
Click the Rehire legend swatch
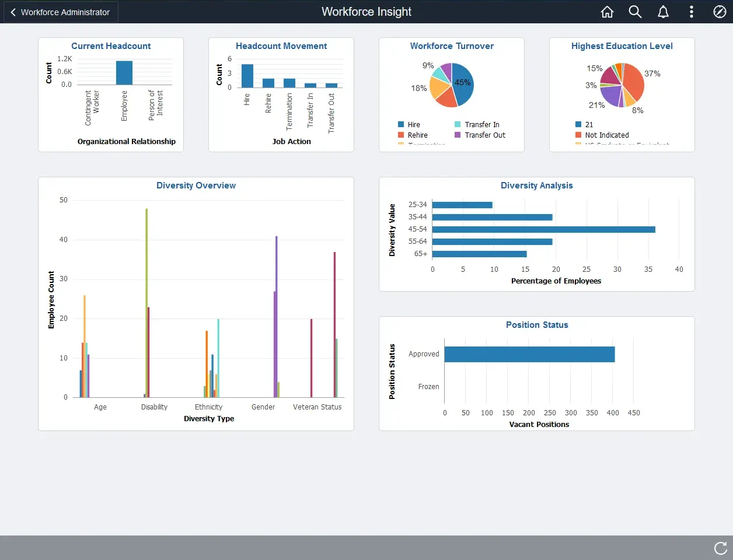pos(401,135)
